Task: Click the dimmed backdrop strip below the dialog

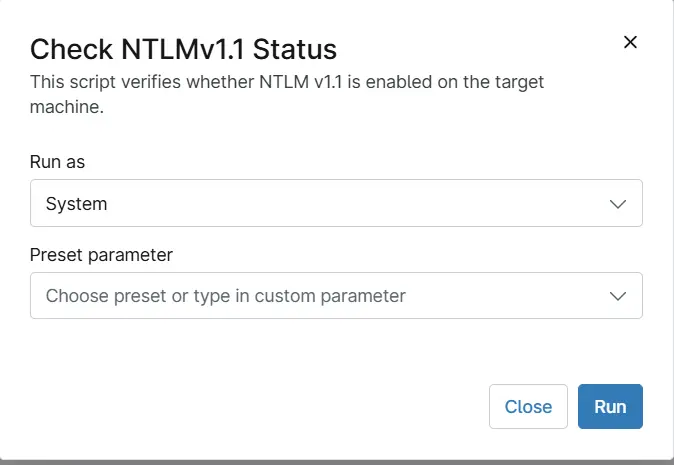Action: 336,462
